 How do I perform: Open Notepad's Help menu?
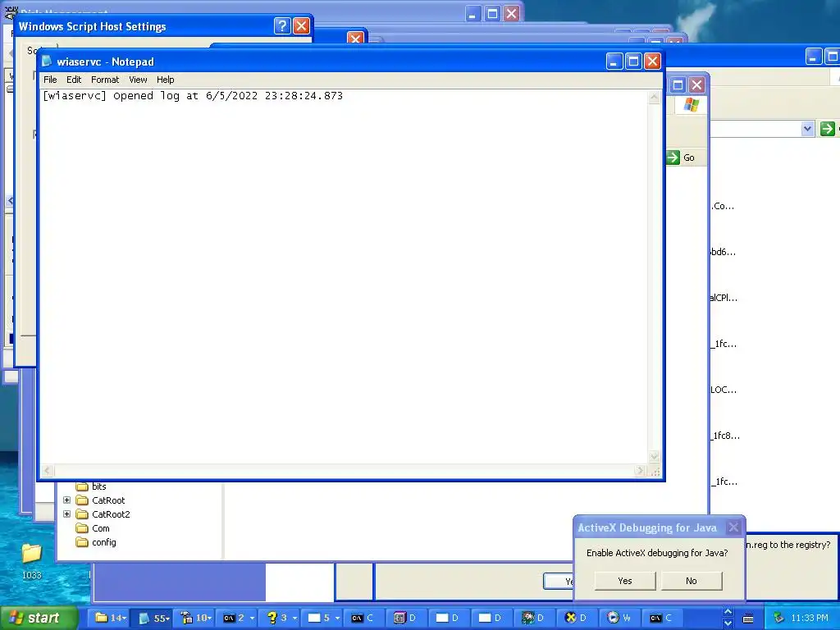165,80
